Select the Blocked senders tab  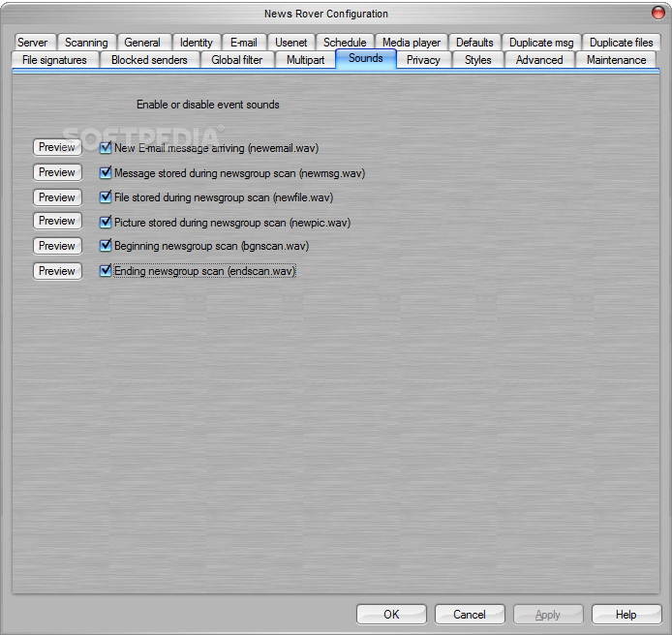149,60
